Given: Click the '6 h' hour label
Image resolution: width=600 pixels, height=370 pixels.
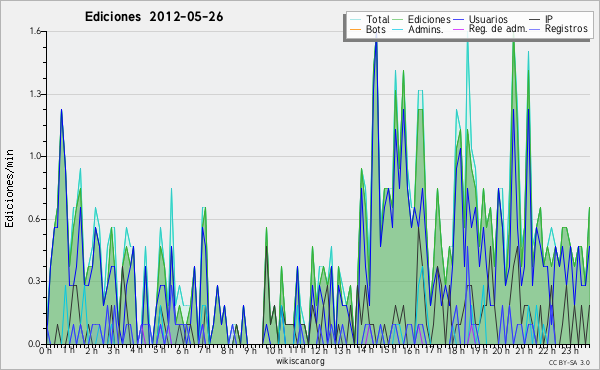Looking at the screenshot, I should (182, 351).
